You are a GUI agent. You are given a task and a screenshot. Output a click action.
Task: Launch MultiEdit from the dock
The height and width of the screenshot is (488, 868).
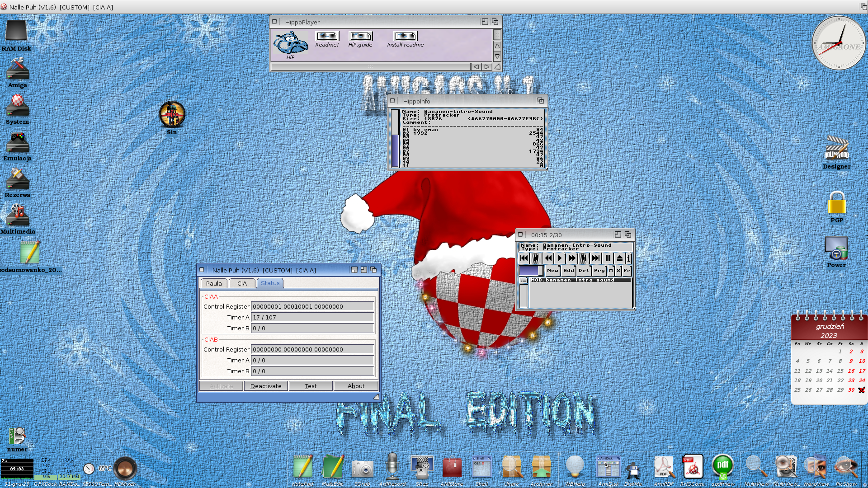pyautogui.click(x=332, y=470)
